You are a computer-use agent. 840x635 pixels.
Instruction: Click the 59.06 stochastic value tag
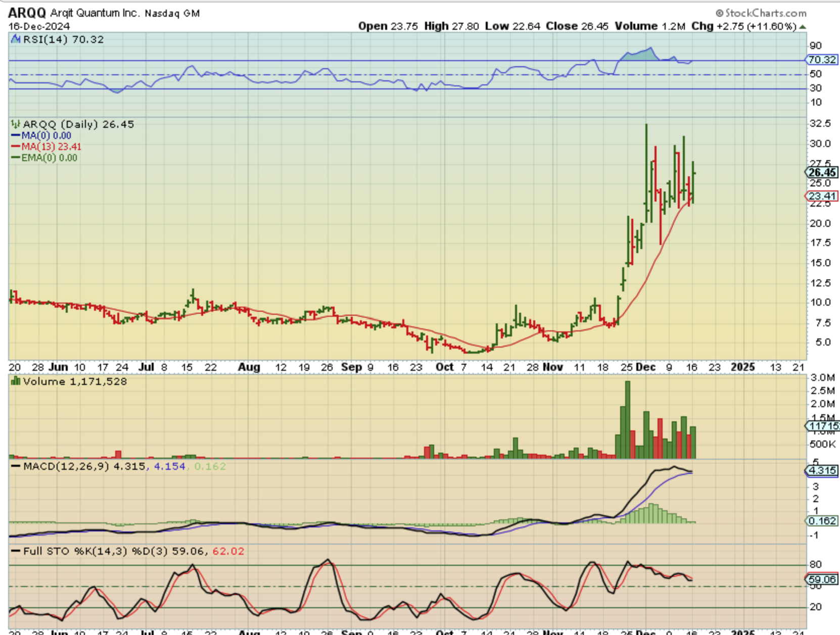(822, 579)
